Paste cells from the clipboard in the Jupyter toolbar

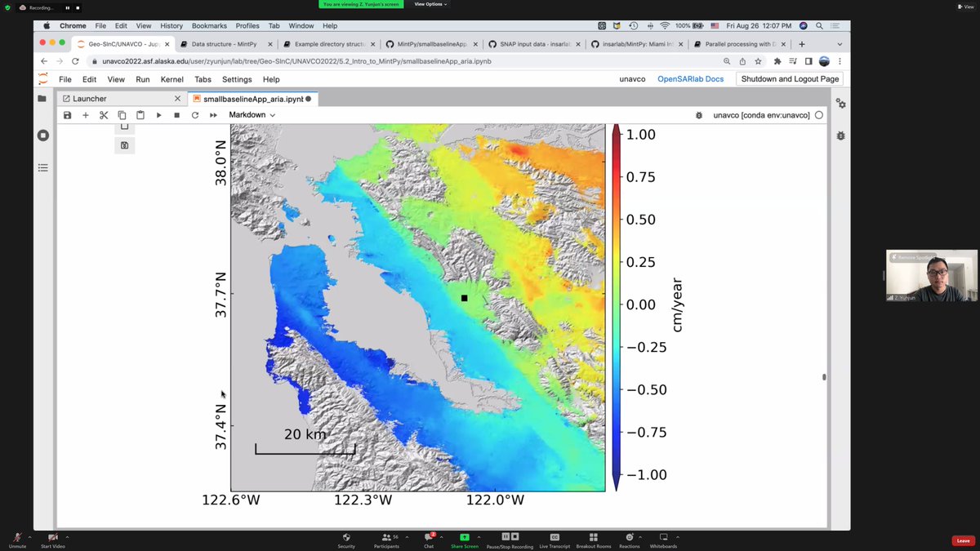click(140, 115)
